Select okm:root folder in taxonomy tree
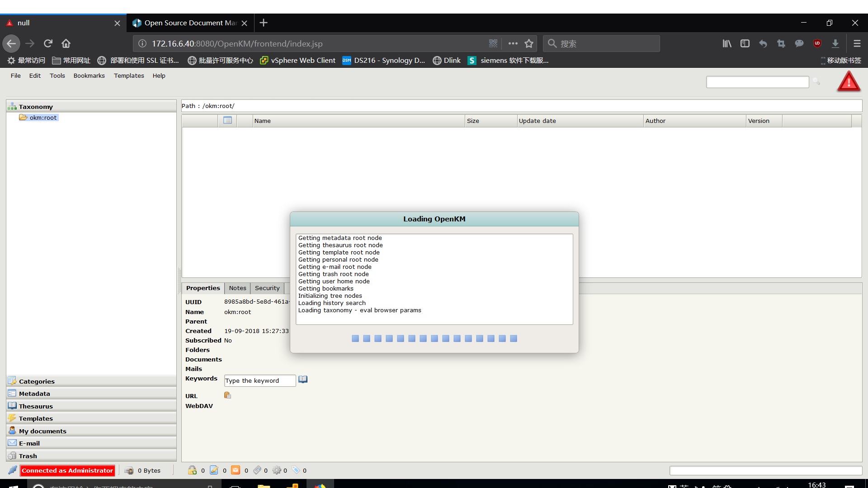Screen dimensions: 868x488 click(43, 117)
